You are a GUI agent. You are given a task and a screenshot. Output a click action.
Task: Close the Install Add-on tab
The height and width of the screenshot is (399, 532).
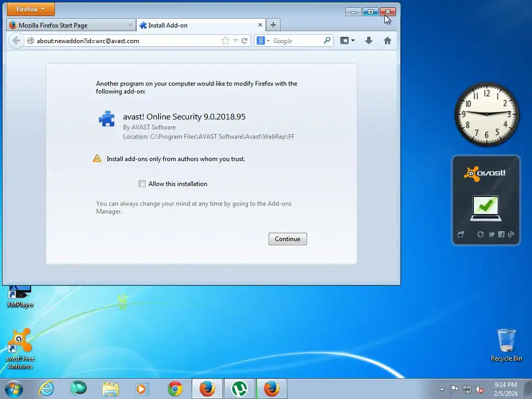tap(260, 25)
